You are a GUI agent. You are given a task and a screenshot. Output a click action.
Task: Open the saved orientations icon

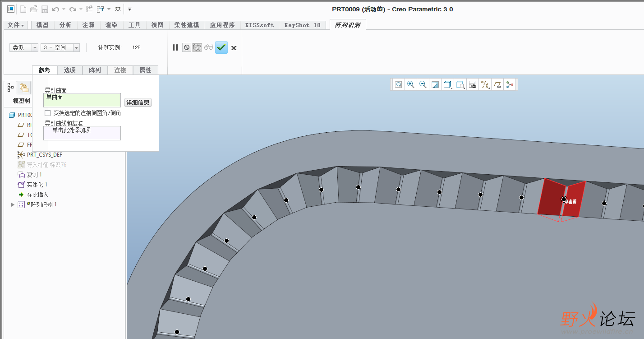(x=460, y=84)
